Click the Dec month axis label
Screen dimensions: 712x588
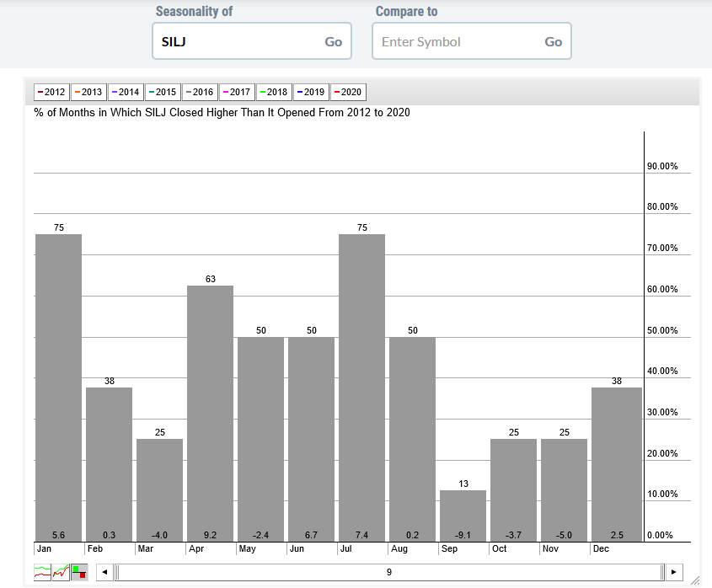point(601,548)
